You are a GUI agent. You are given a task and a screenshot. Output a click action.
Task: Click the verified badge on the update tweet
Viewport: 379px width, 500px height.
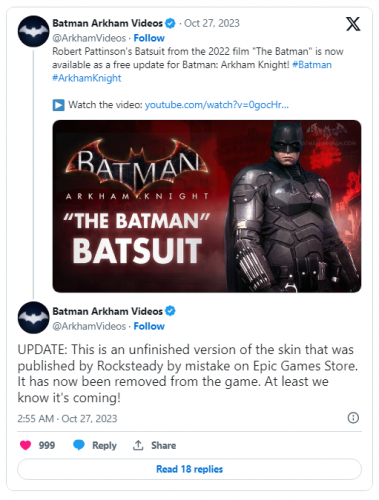pos(170,311)
